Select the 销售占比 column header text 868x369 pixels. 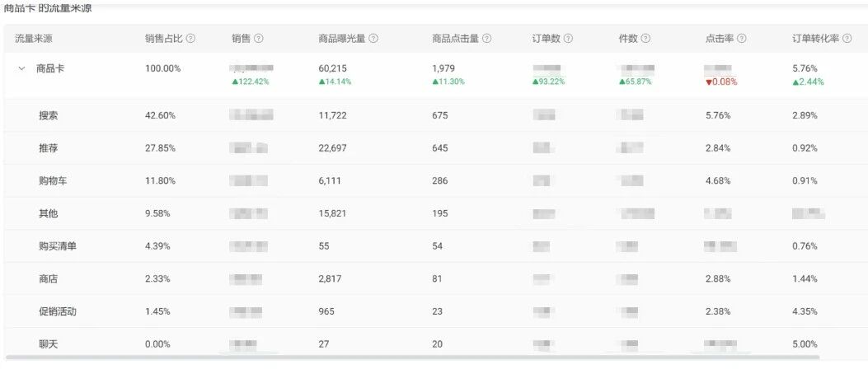(164, 39)
